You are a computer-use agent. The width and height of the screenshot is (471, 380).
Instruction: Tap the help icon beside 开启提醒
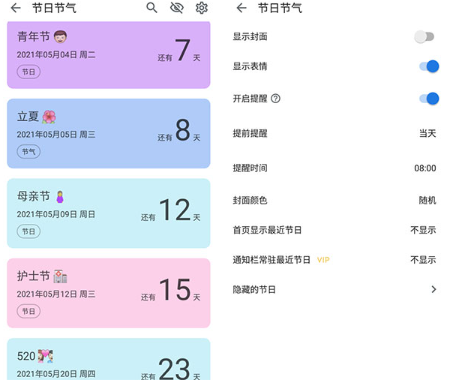pyautogui.click(x=276, y=98)
